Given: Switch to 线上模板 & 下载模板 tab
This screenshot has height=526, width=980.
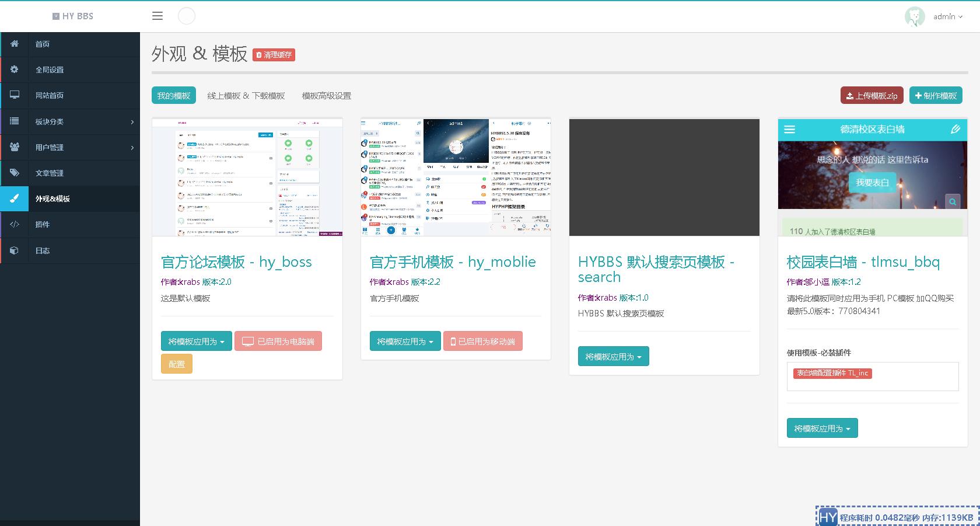Looking at the screenshot, I should pos(246,95).
